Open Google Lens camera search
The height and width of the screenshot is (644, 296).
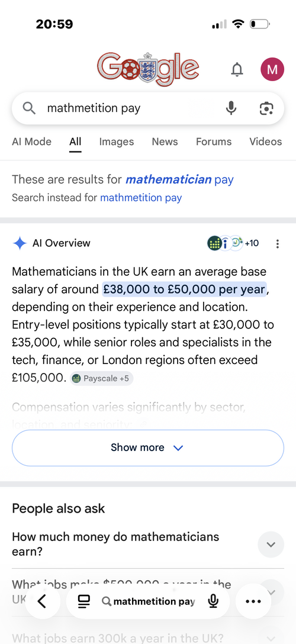click(x=266, y=108)
